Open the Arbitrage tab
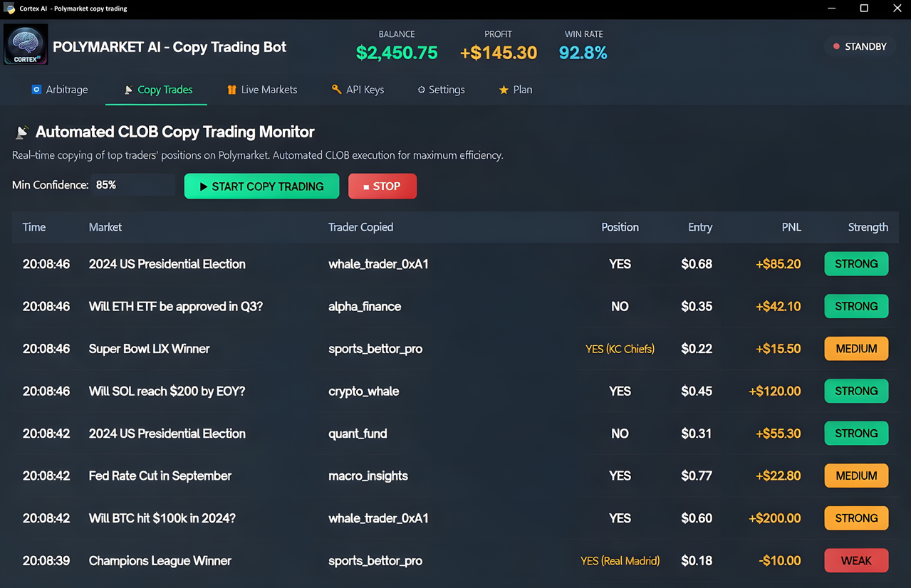 coord(59,90)
